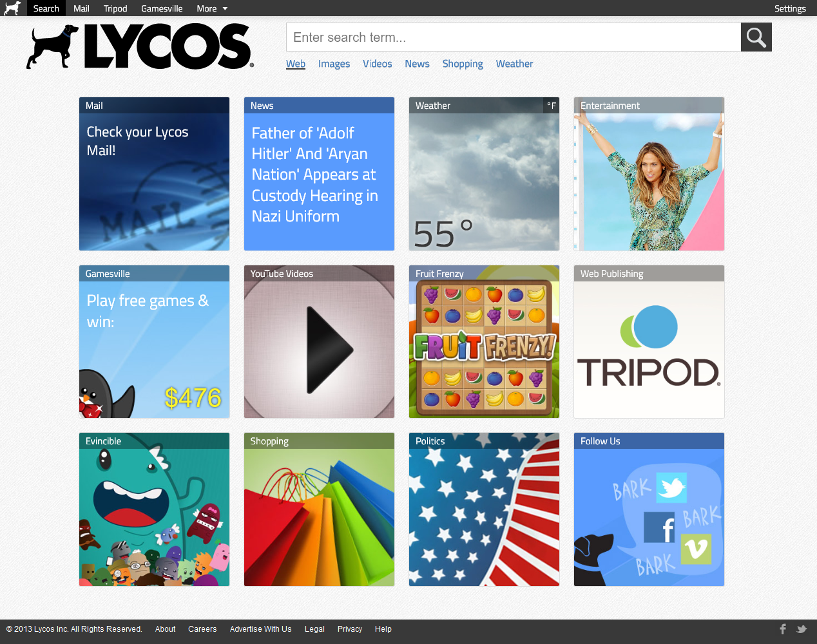This screenshot has height=644, width=817.
Task: Click the Privacy footer link
Action: (x=350, y=629)
